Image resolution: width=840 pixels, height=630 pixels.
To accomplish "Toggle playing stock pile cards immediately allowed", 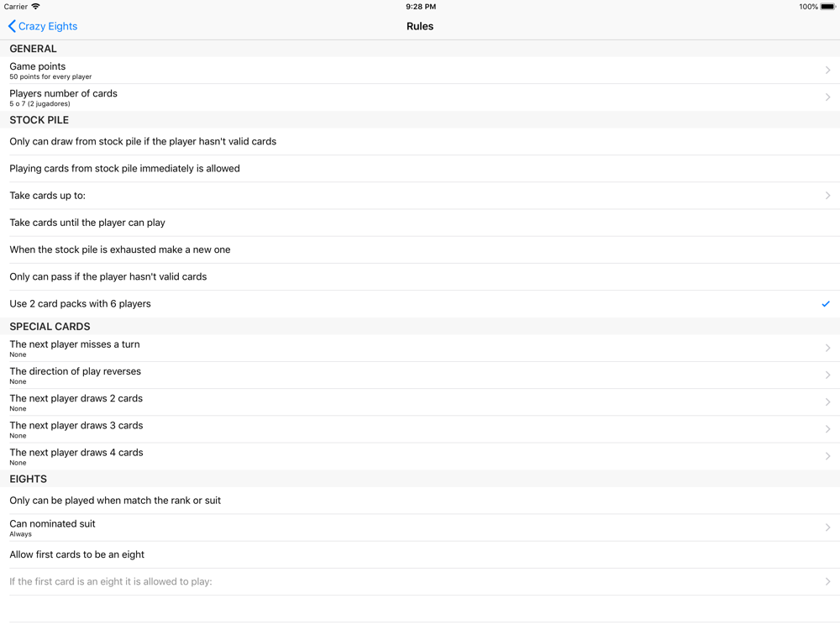I will [420, 169].
